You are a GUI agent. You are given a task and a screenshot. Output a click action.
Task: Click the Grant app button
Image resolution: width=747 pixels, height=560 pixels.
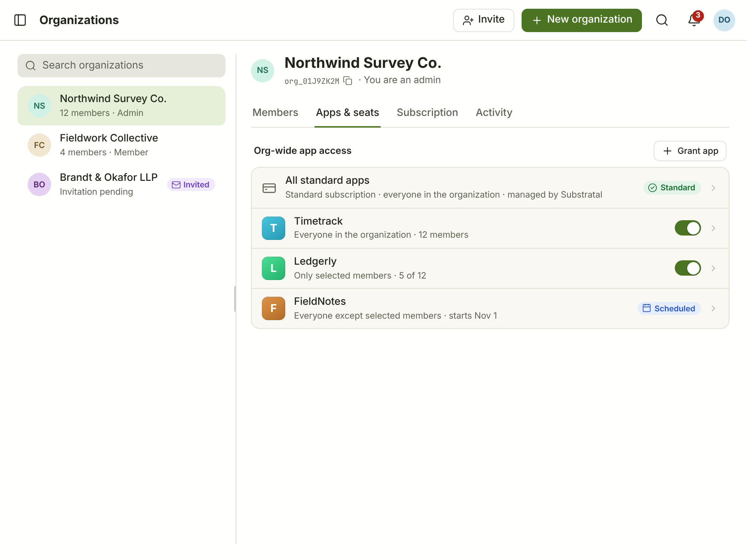pyautogui.click(x=690, y=151)
